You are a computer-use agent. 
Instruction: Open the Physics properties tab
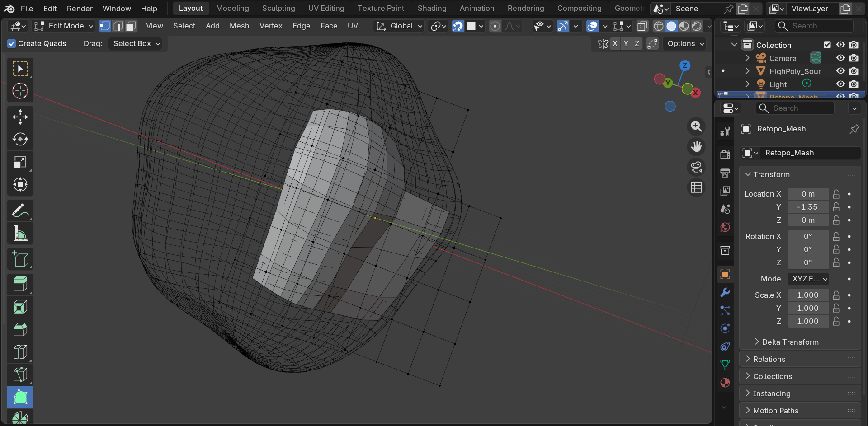click(x=725, y=328)
